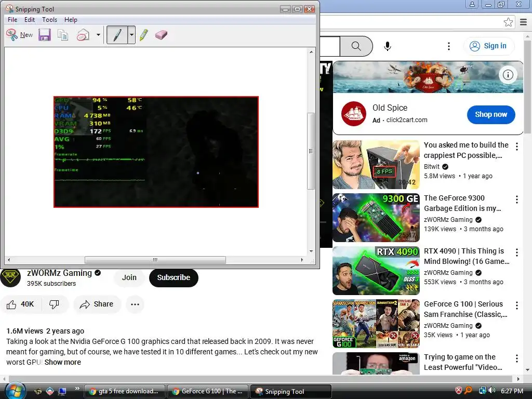532x399 pixels.
Task: Click the Chrome profile person icon
Action: 472,4
